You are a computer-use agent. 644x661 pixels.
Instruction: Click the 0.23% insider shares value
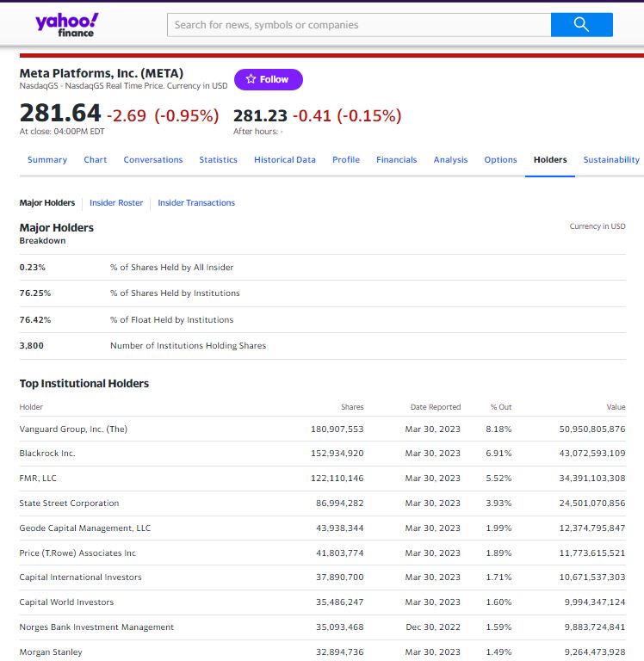tap(32, 268)
